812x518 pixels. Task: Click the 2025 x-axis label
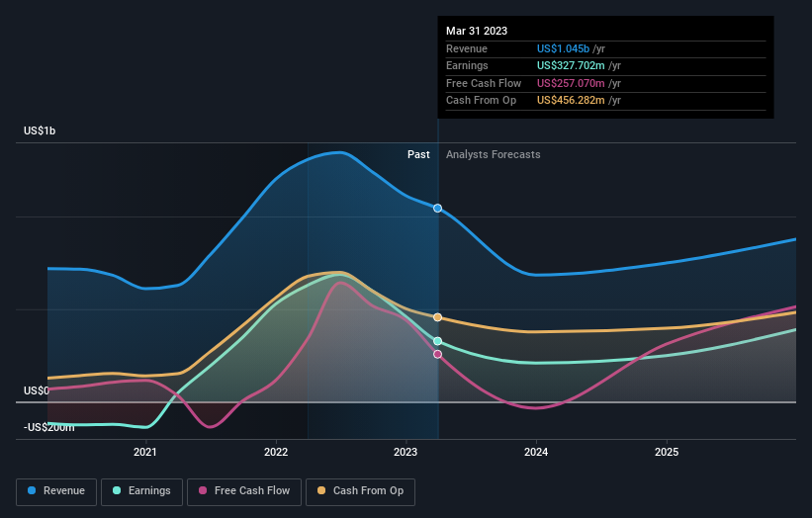(x=667, y=452)
